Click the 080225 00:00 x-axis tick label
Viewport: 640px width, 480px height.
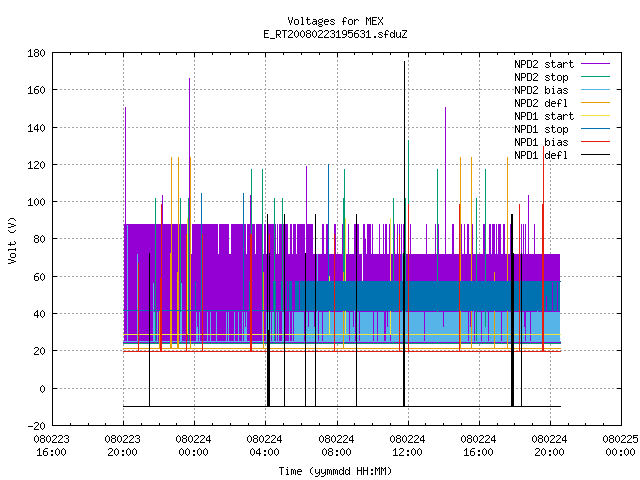pos(620,446)
